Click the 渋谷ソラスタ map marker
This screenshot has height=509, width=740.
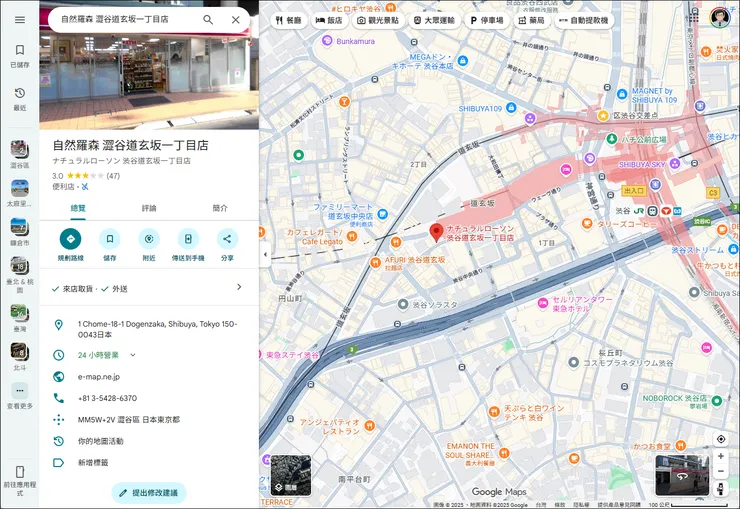pos(403,304)
